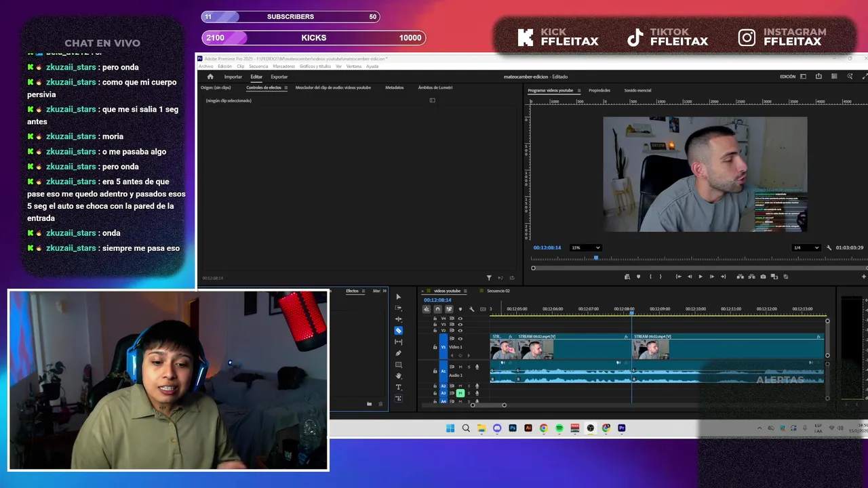The image size is (868, 488).
Task: Open playback resolution 1/4 dropdown
Action: coord(806,247)
